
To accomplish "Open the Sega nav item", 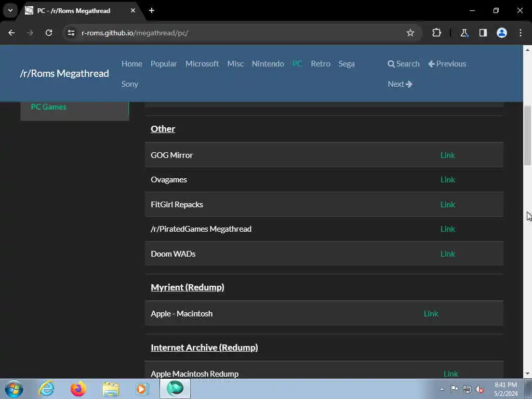I will coord(347,64).
